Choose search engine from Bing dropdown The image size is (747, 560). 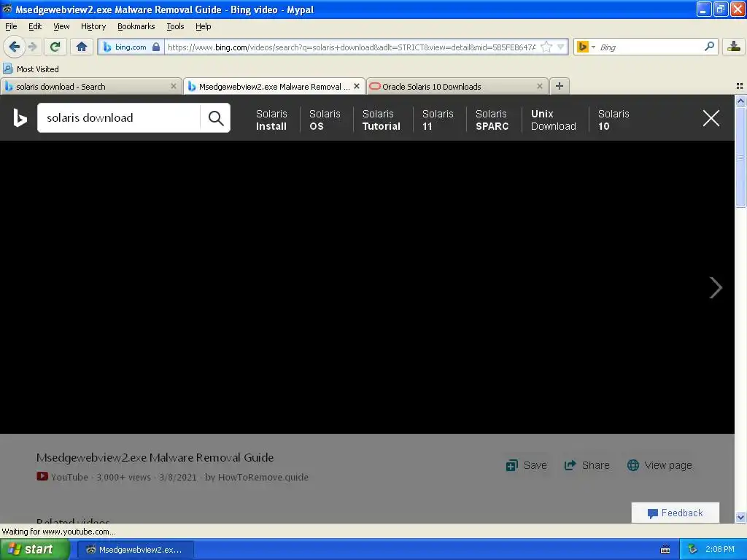tap(586, 47)
